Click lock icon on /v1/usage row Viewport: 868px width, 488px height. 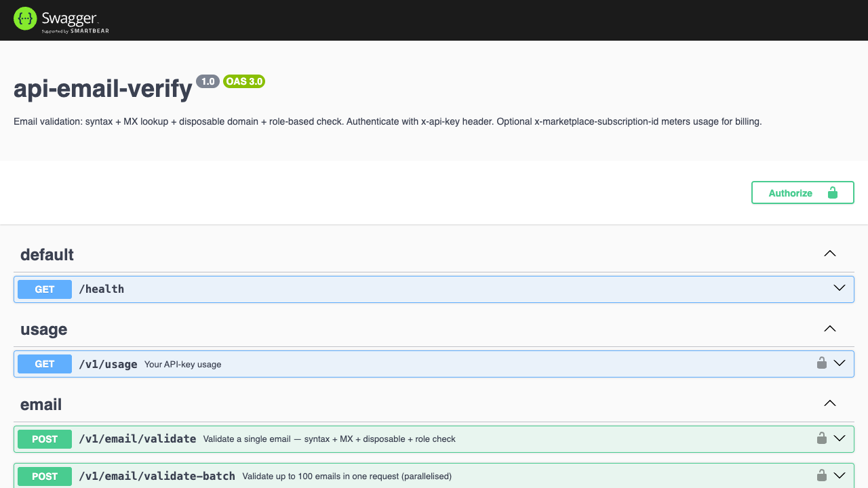pyautogui.click(x=821, y=363)
